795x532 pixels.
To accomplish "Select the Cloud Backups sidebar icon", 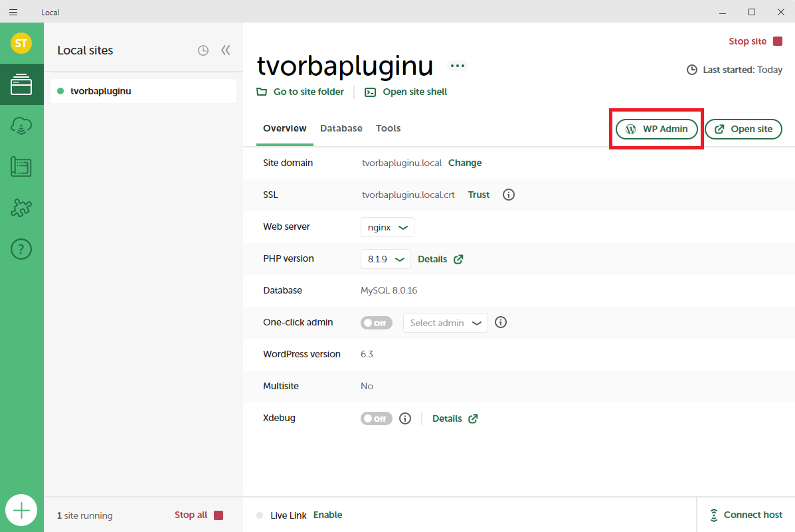I will click(22, 126).
